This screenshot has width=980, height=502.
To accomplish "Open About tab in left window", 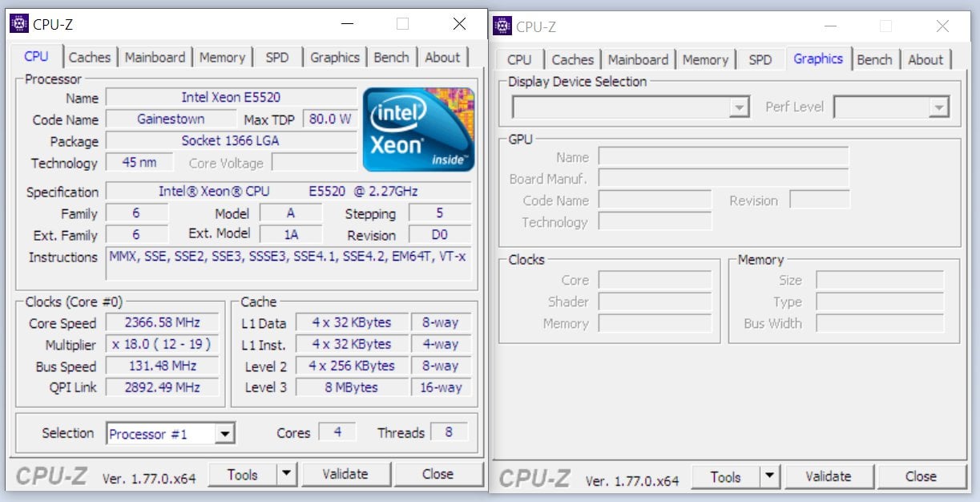I will pos(442,58).
